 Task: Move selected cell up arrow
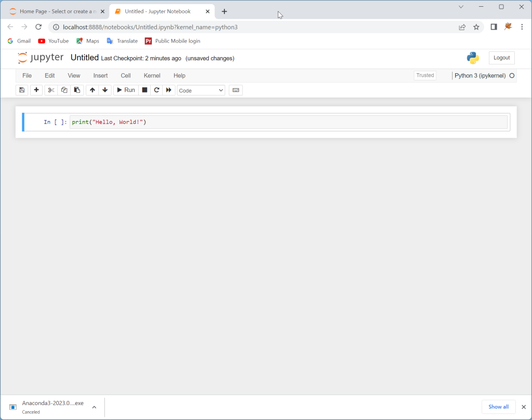pos(92,90)
